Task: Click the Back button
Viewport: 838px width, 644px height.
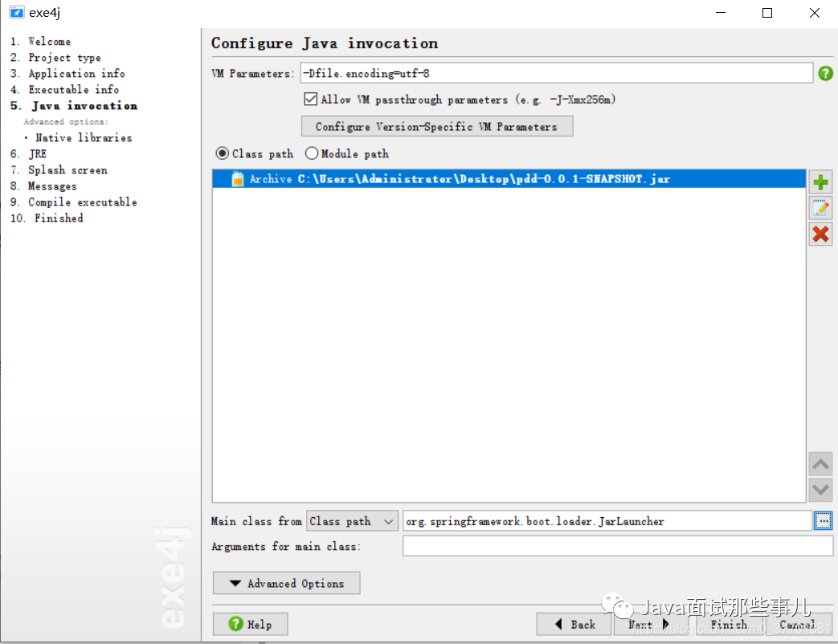Action: 574,624
